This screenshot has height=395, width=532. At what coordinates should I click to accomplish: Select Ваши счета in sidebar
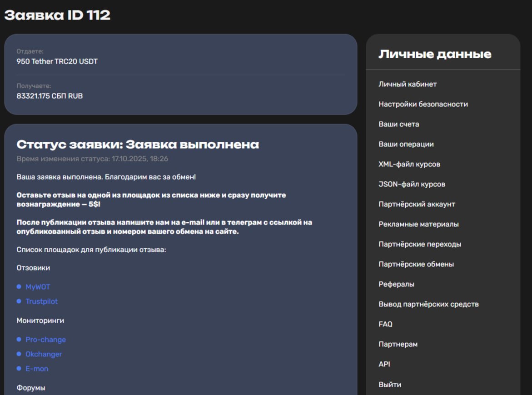point(398,124)
